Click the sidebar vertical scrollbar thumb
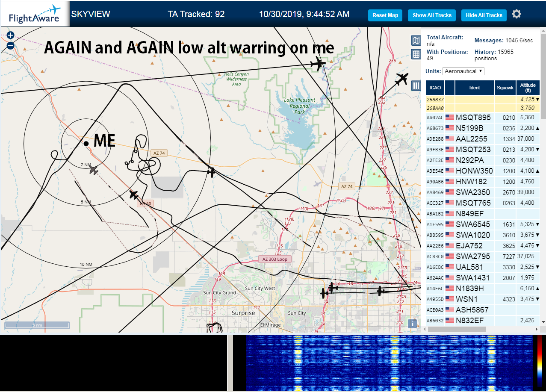The width and height of the screenshot is (546, 392). pyautogui.click(x=543, y=76)
